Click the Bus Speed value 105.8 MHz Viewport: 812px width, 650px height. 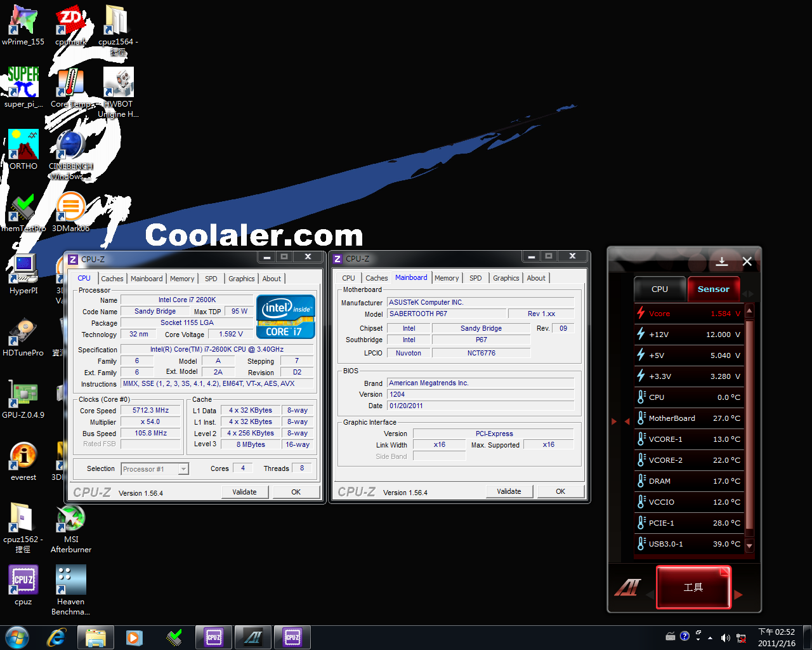[151, 434]
